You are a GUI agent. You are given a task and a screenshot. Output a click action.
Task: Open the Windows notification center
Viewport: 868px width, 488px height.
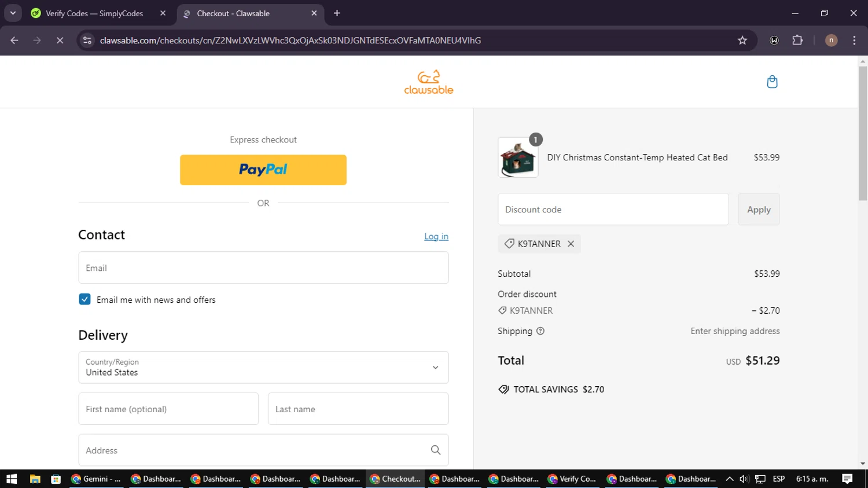coord(847,479)
